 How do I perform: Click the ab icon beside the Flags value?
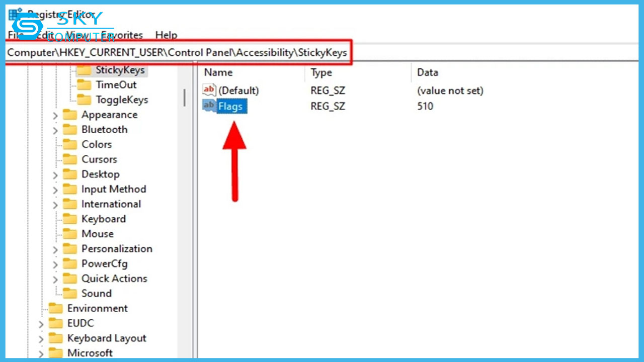[208, 106]
